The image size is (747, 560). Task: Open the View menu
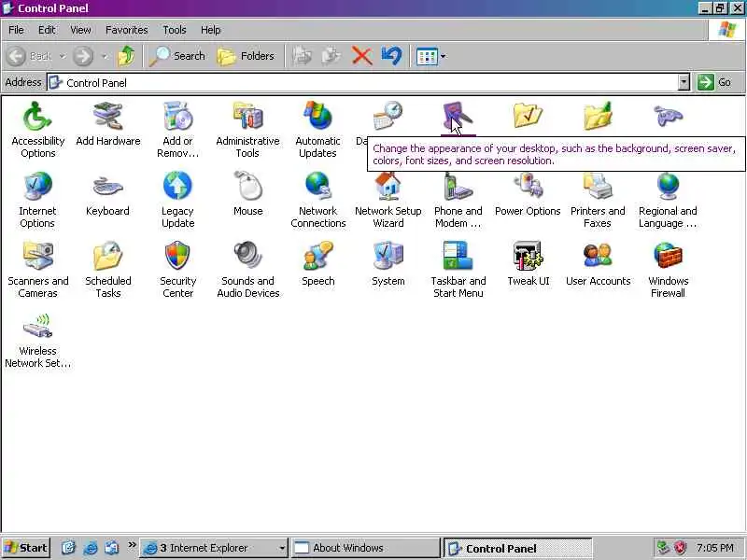[x=80, y=30]
